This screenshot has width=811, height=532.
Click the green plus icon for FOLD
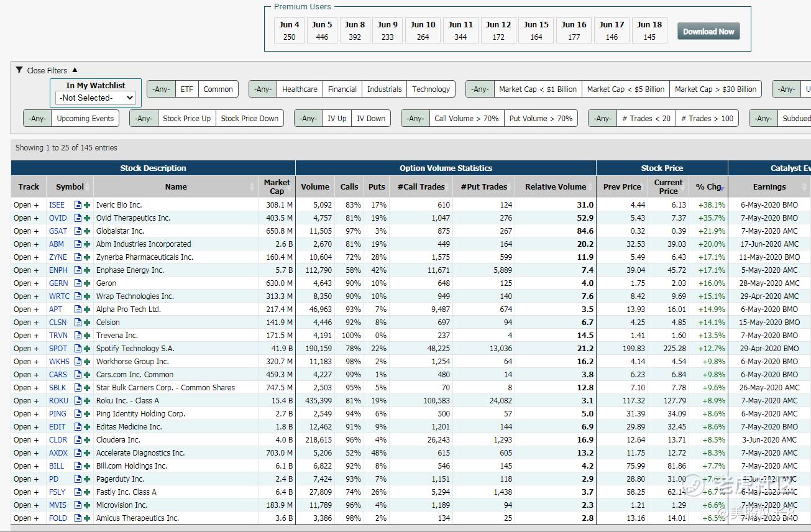point(87,518)
